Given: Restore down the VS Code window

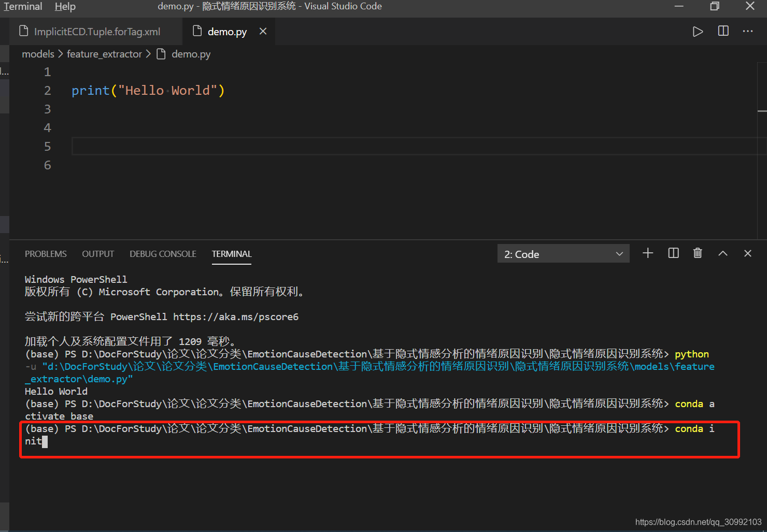Looking at the screenshot, I should (715, 6).
